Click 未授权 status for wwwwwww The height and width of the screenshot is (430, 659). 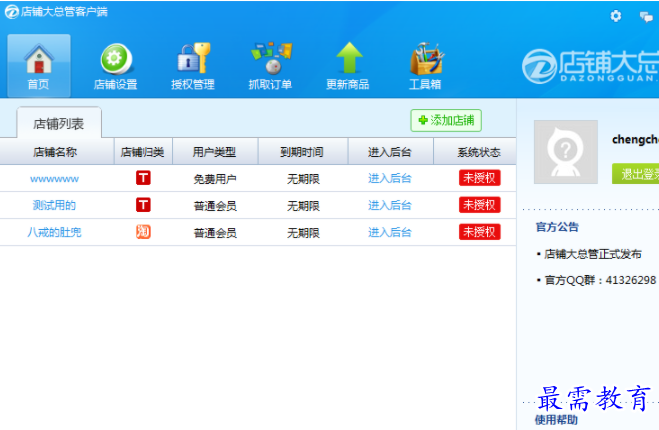point(480,178)
